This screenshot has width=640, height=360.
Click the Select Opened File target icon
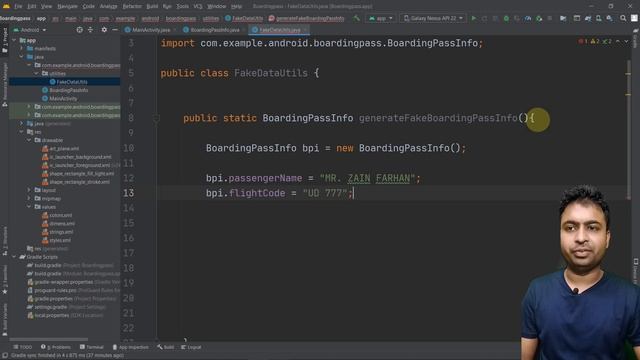coord(79,30)
